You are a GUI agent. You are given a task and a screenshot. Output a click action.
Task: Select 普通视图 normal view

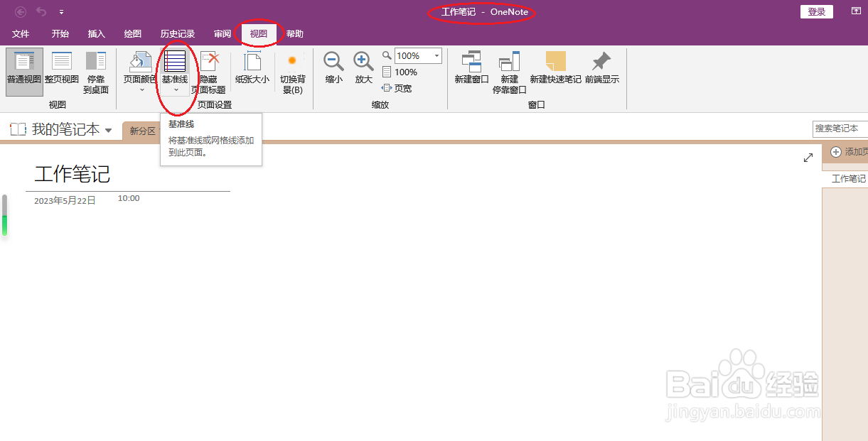(x=24, y=70)
